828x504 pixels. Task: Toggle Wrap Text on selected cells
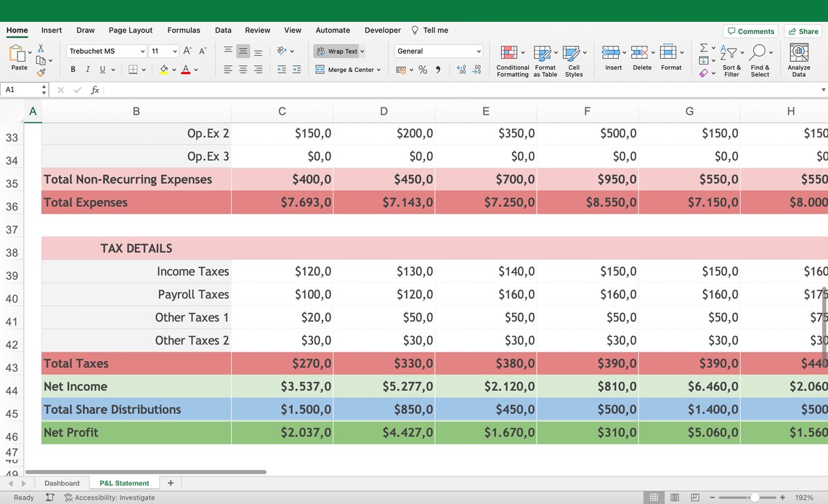click(338, 51)
